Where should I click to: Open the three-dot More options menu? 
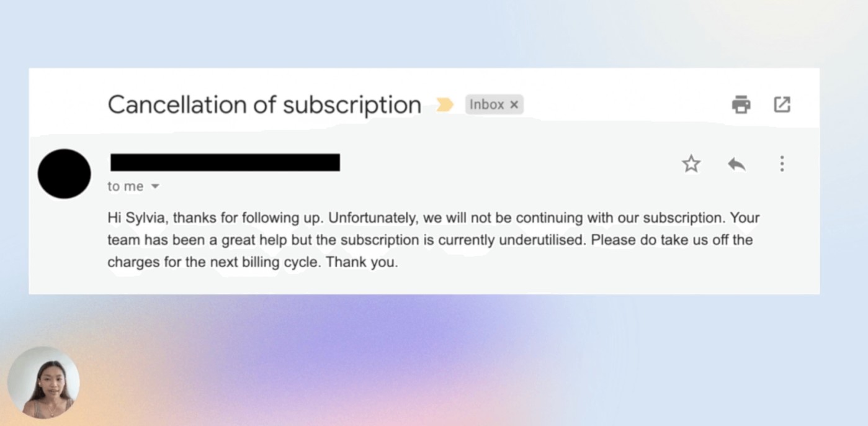782,164
